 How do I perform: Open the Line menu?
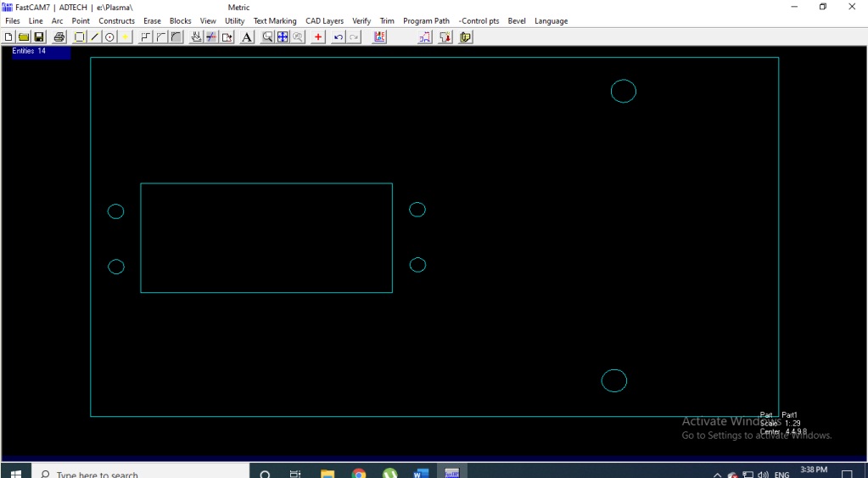click(36, 21)
